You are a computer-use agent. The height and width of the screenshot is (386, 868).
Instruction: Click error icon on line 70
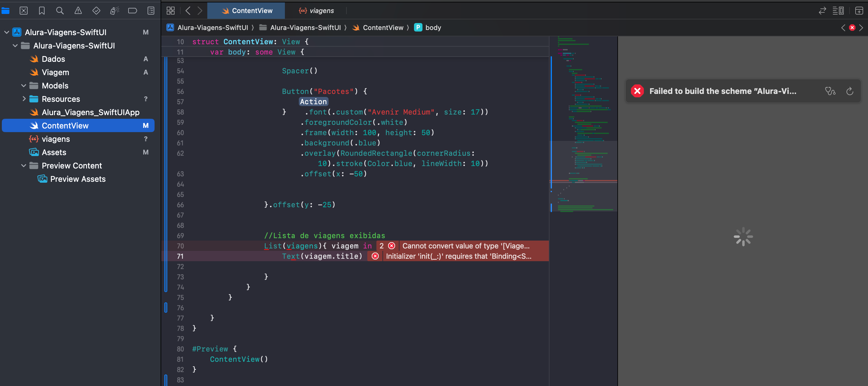392,246
